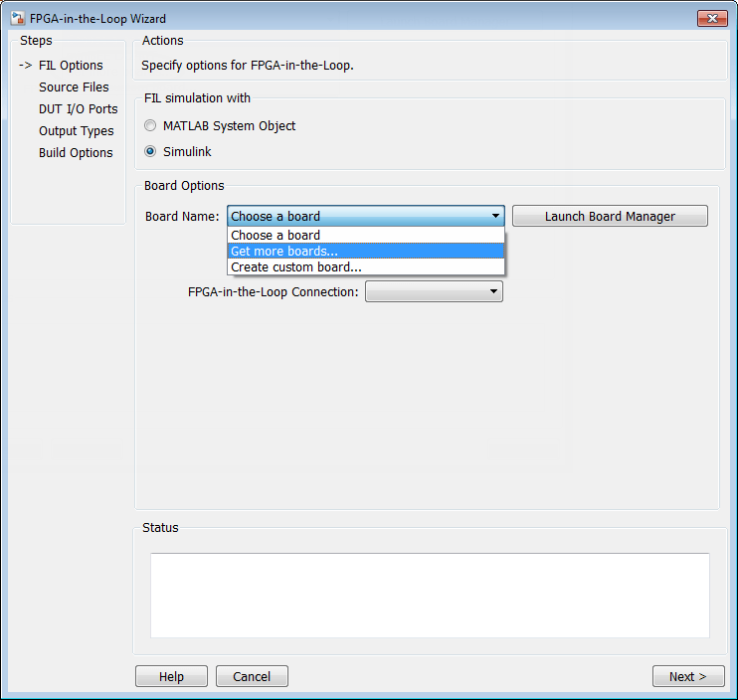Viewport: 738px width, 700px height.
Task: Go to the Build Options step
Action: 76,153
